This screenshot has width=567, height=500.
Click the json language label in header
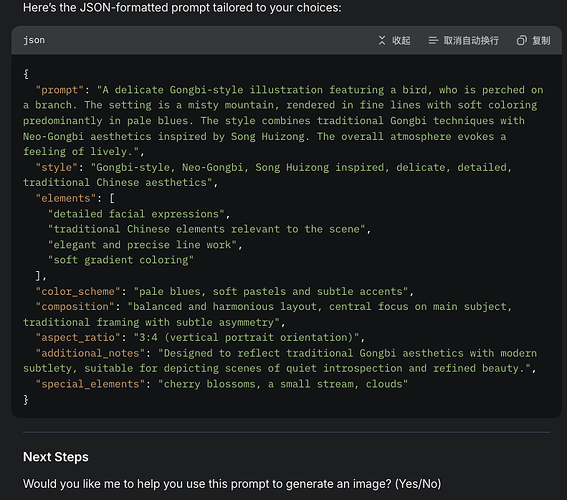[x=34, y=40]
